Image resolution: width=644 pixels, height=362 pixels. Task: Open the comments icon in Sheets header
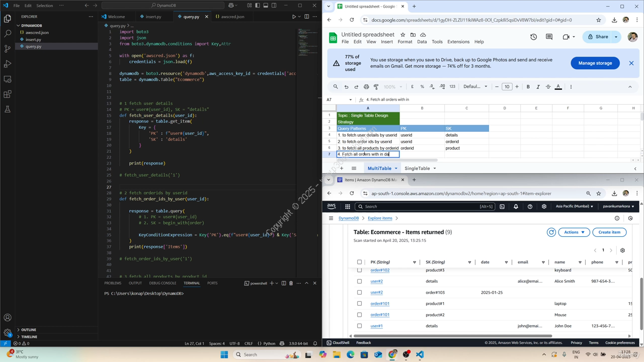pos(549,37)
